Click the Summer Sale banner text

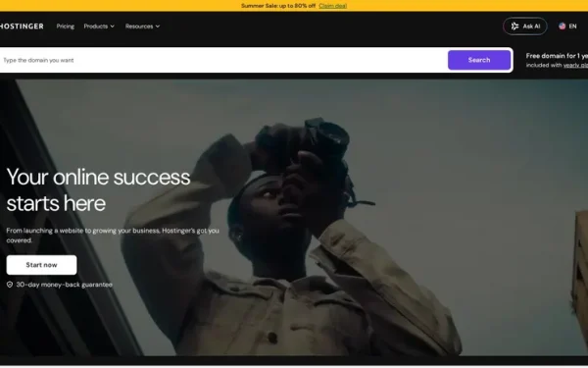(278, 6)
